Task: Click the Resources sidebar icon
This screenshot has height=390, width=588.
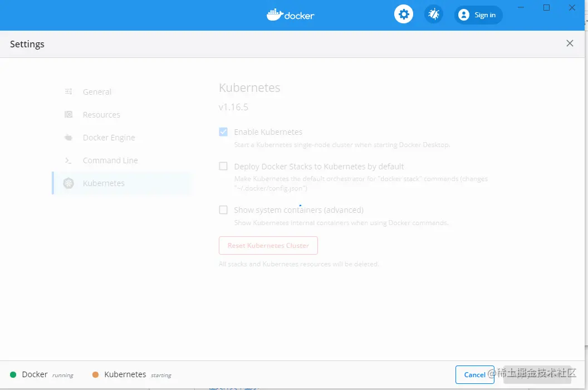Action: click(x=68, y=114)
